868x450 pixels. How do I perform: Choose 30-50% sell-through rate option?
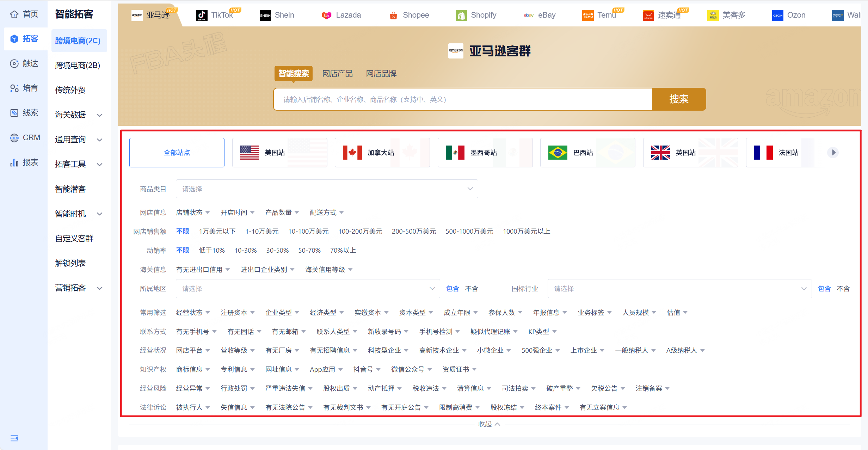coord(277,250)
